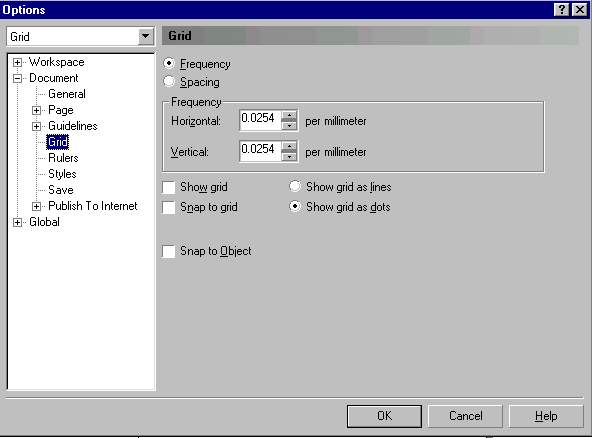Increase Horizontal frequency with up spinner arrow
The width and height of the screenshot is (592, 438).
(x=289, y=115)
